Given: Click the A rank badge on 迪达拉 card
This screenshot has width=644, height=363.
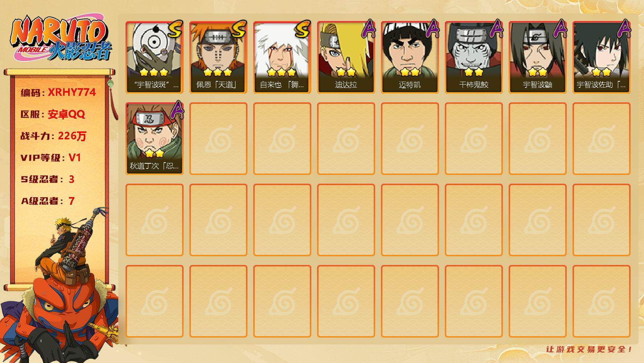Looking at the screenshot, I should point(368,29).
